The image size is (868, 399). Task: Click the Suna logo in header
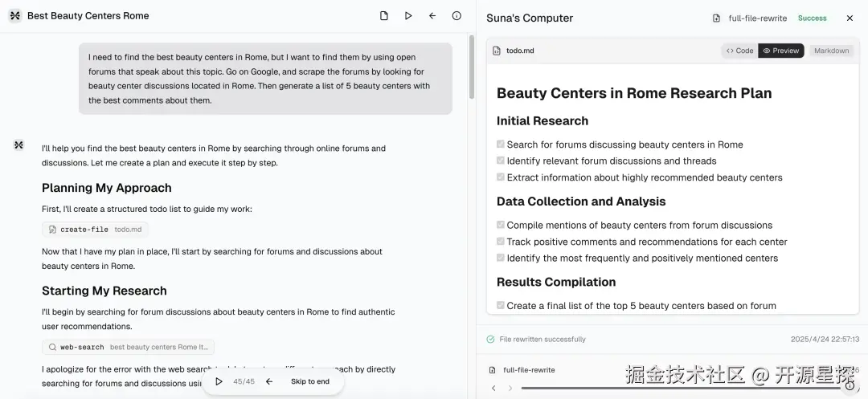click(14, 15)
